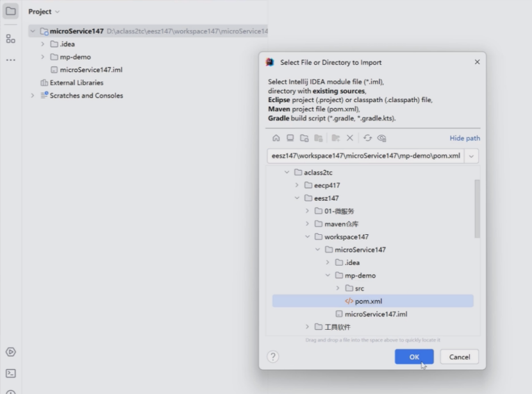Click microService147 module folder icon in project tree

44,31
